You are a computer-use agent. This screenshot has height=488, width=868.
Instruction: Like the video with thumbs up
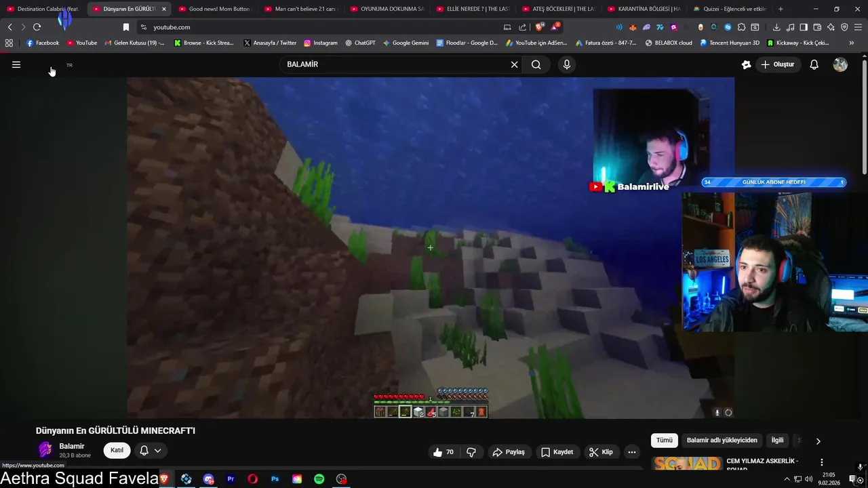442,452
